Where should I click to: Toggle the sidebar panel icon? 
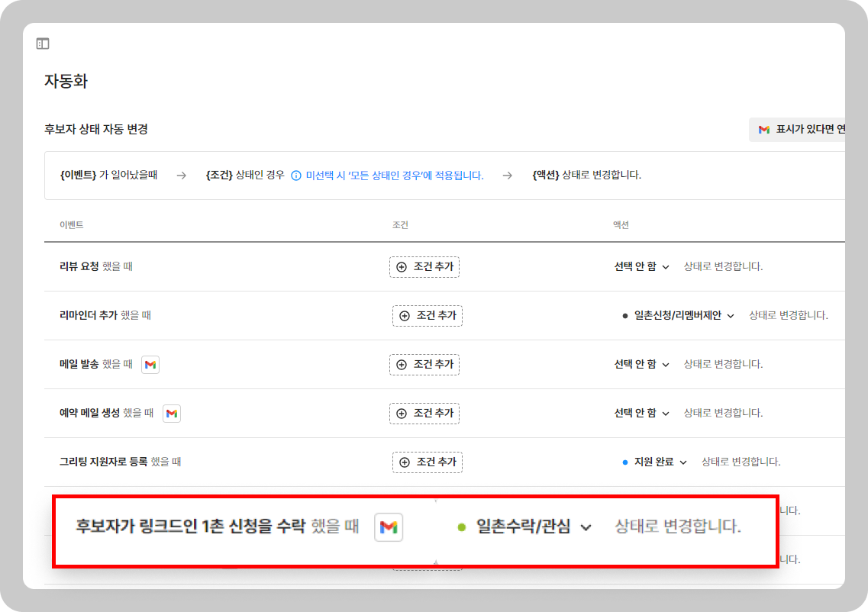(43, 44)
